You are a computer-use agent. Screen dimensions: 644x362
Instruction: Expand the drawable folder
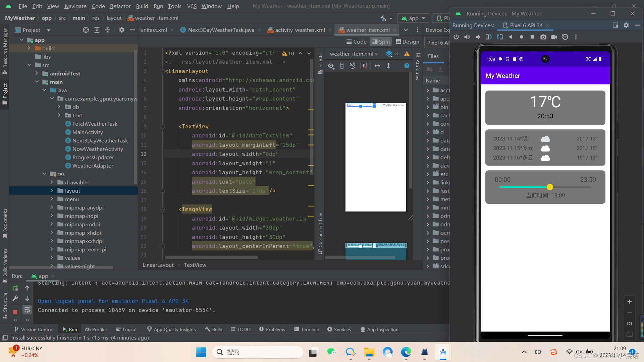point(52,182)
